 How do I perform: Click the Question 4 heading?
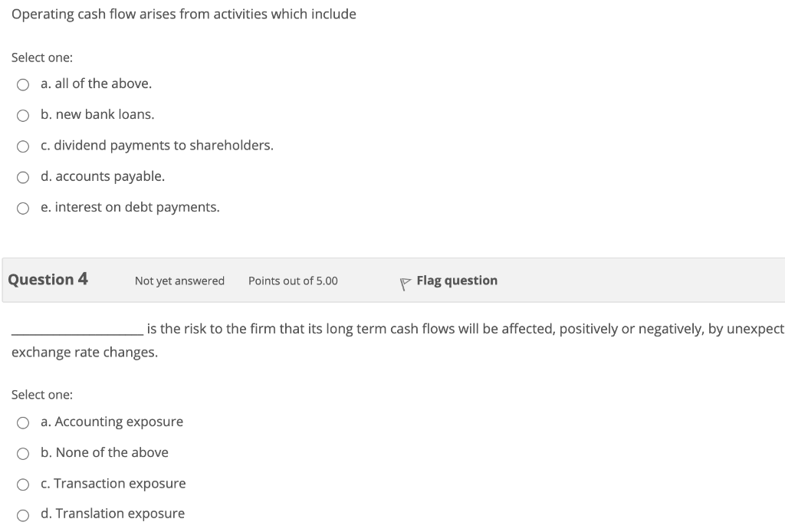tap(47, 280)
